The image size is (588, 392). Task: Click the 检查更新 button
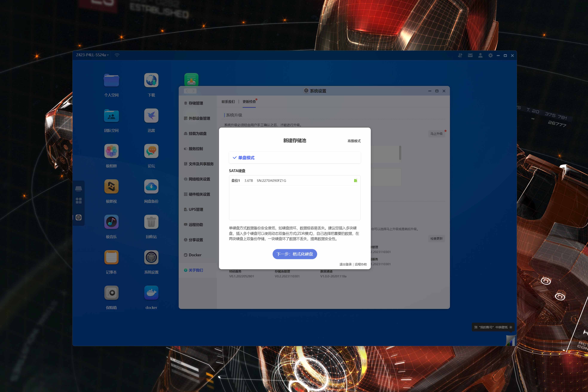pos(436,239)
